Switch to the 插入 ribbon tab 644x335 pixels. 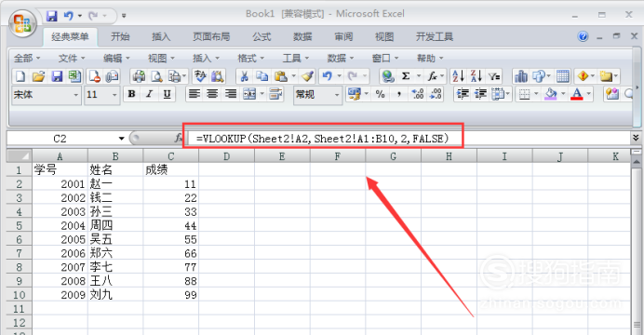tap(161, 36)
